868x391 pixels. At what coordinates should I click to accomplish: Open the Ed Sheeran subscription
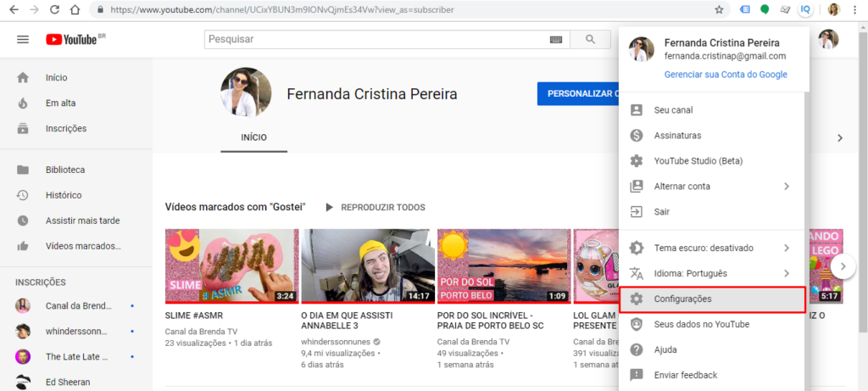point(76,383)
